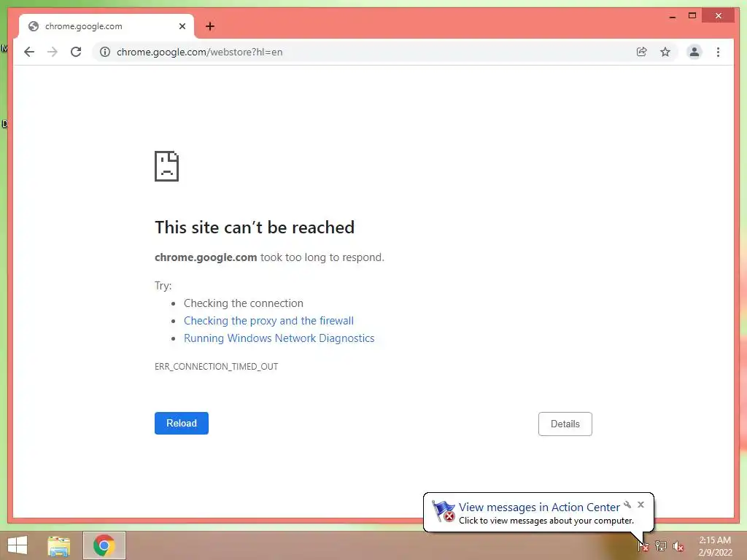Open View messages in Action Center link

pyautogui.click(x=539, y=507)
